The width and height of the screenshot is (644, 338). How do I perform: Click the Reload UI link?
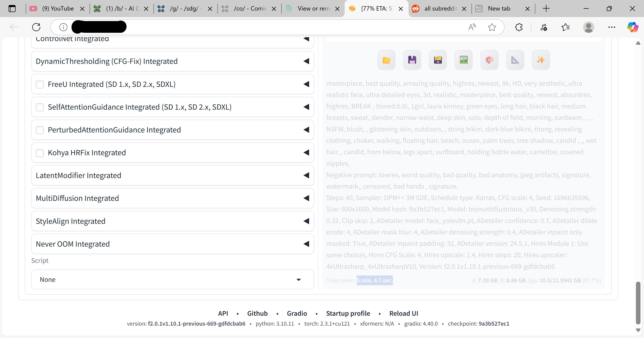tap(404, 314)
